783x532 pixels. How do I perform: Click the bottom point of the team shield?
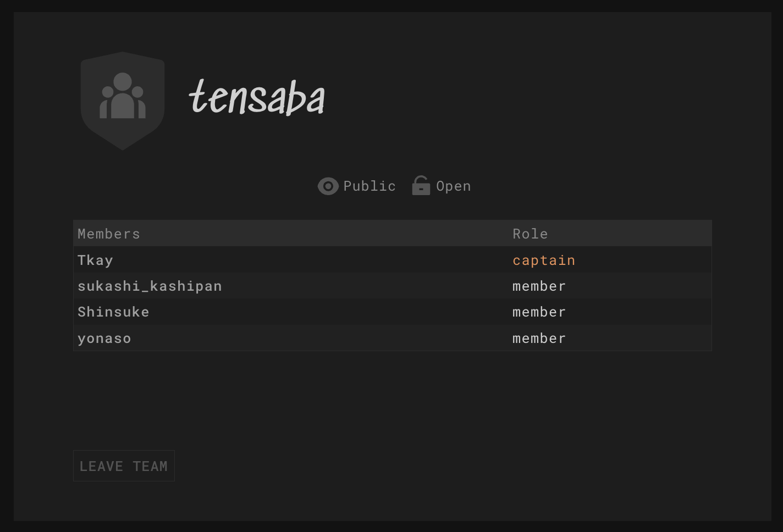123,145
